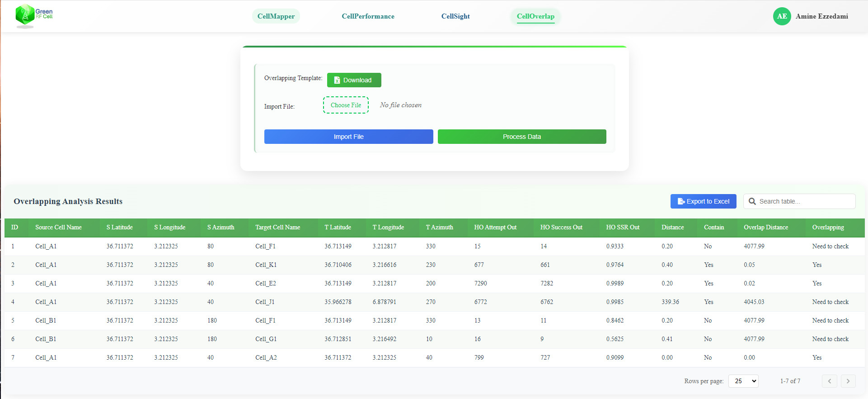Viewport: 868px width, 399px height.
Task: Open the CellMapper tab
Action: click(276, 16)
